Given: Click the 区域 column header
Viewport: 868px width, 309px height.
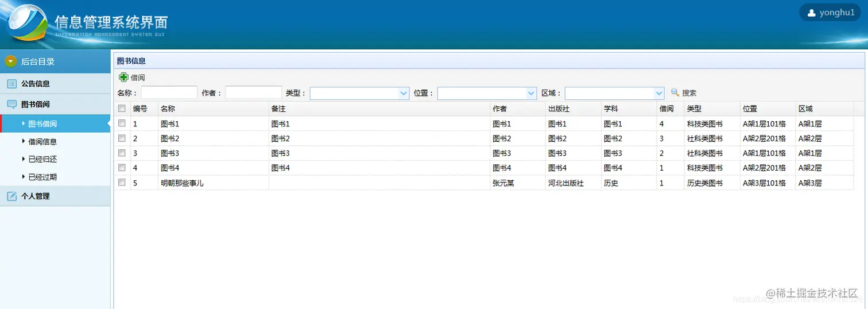Looking at the screenshot, I should click(824, 109).
